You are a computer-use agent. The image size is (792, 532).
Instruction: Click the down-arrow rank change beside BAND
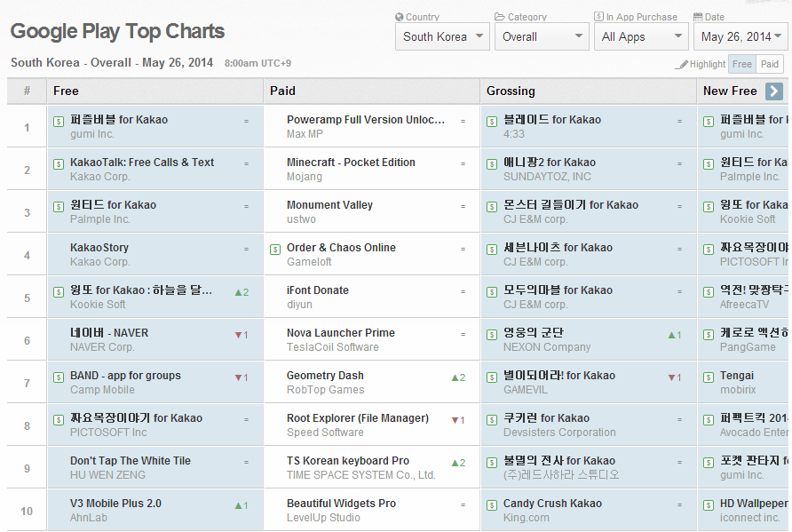242,377
